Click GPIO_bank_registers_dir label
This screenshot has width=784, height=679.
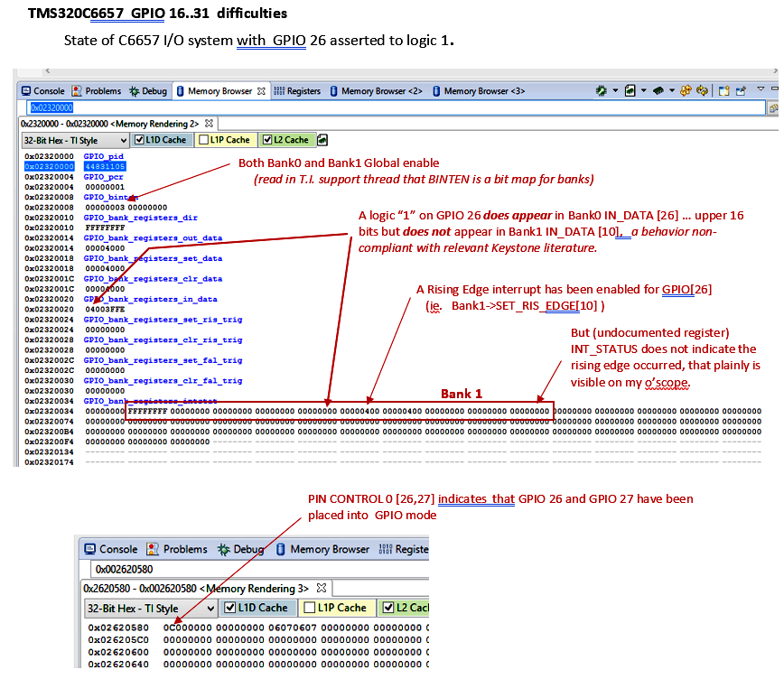[141, 218]
